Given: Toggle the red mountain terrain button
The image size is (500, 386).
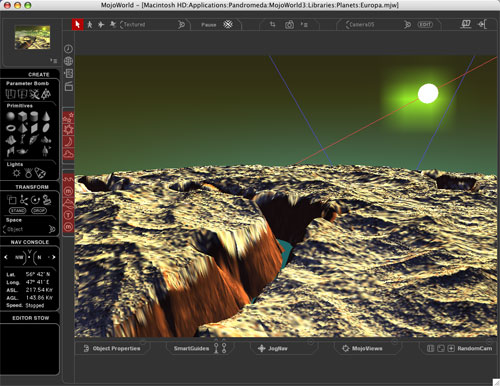Looking at the screenshot, I should click(x=68, y=203).
